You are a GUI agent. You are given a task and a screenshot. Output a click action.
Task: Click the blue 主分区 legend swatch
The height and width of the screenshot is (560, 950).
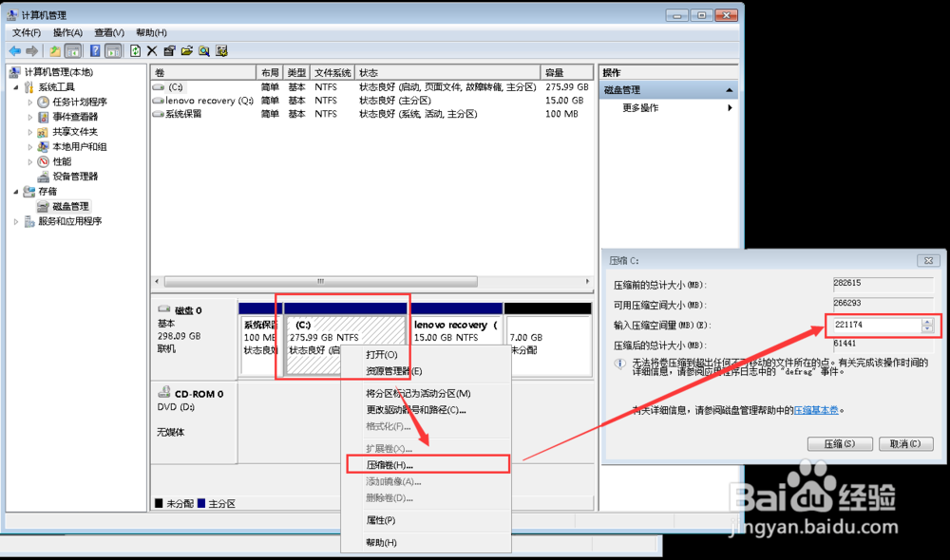click(x=201, y=503)
